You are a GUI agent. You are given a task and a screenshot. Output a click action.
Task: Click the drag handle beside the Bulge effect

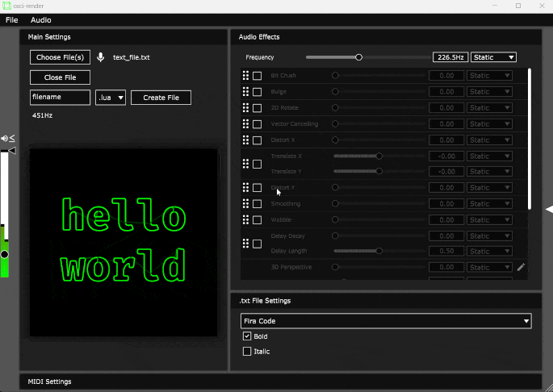tap(245, 92)
